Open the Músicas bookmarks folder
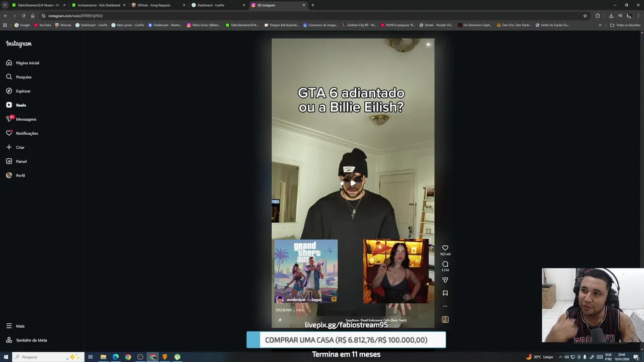 63,25
